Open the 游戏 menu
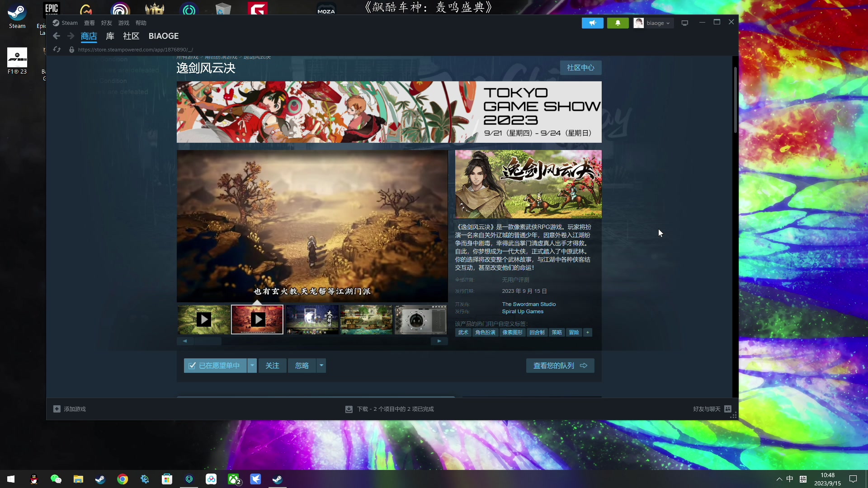The image size is (868, 488). pos(124,23)
